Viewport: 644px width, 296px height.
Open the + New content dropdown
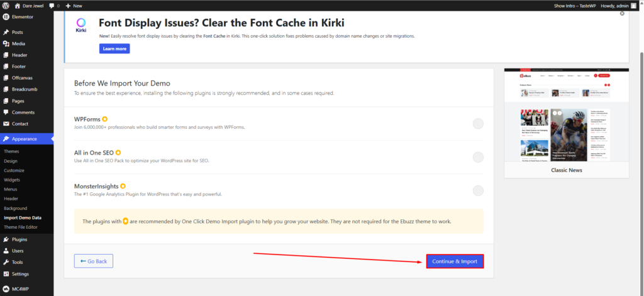(74, 5)
